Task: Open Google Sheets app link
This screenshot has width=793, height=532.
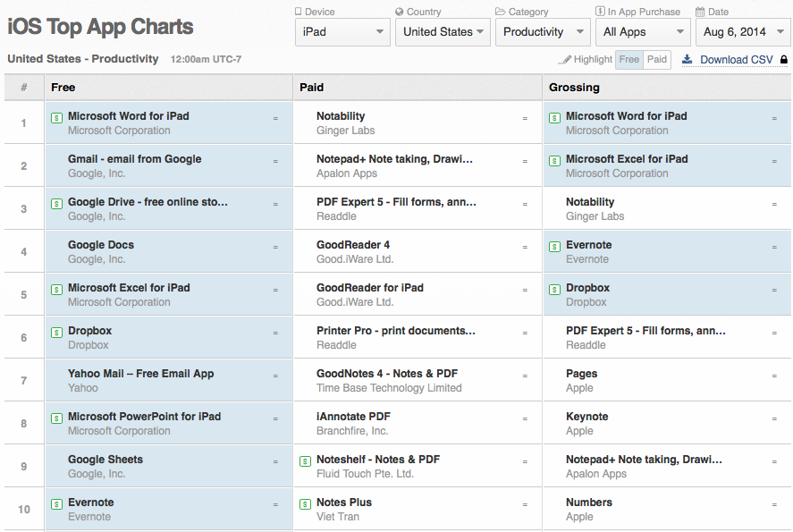Action: 105,460
